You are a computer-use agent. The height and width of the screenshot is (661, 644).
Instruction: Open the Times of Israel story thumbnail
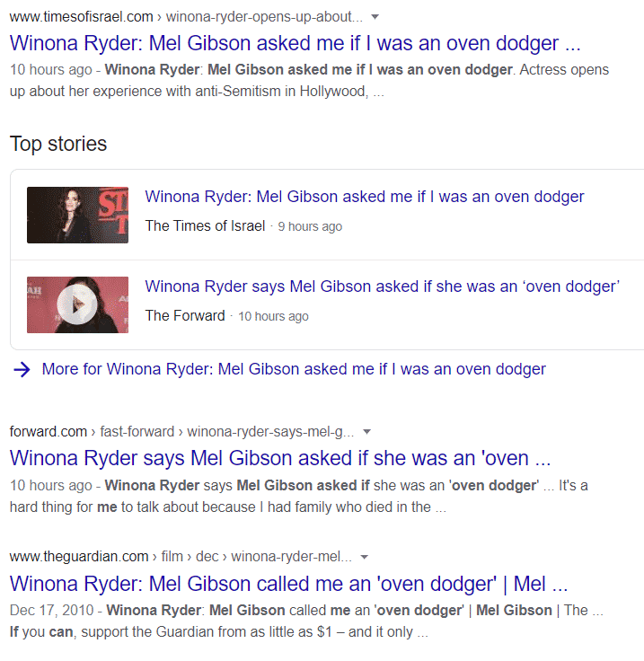77,215
